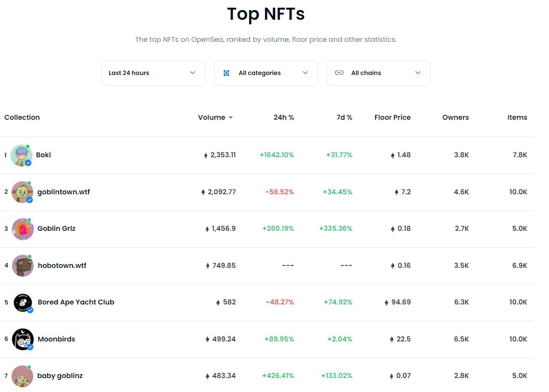Click the Moonbirds owl avatar
Screen dimensions: 549x392
23,339
